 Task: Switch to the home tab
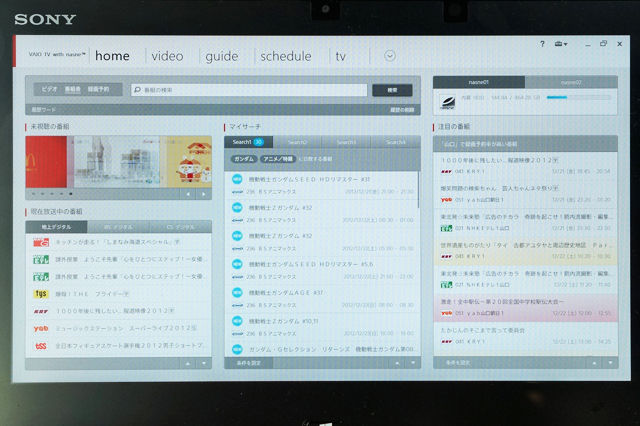pyautogui.click(x=112, y=56)
